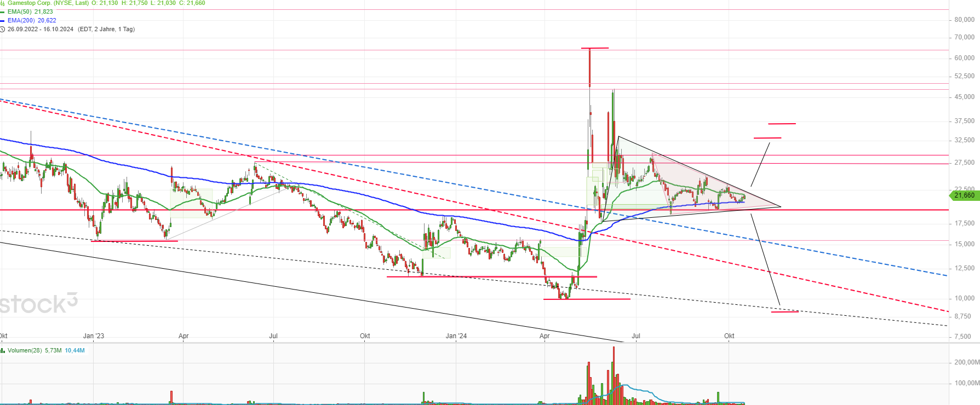Click the Apr time label before Jan '24
The width and height of the screenshot is (980, 405).
184,336
